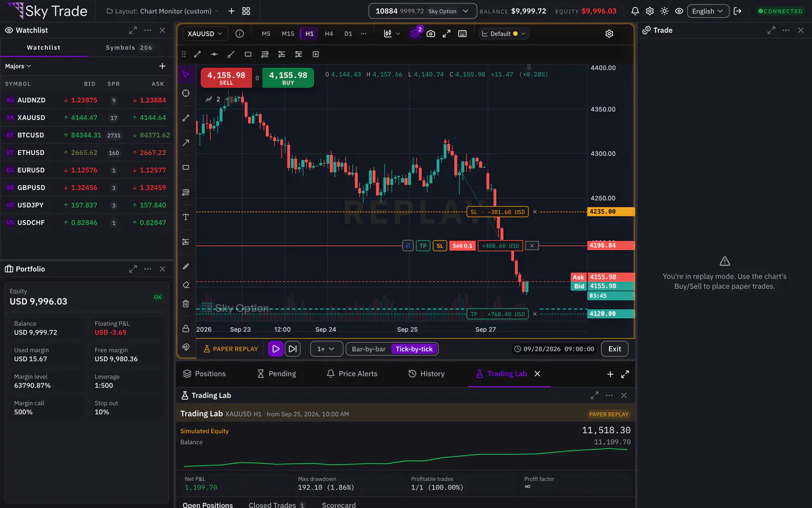Click the orange Default template color dot
Image resolution: width=812 pixels, height=508 pixels.
515,34
